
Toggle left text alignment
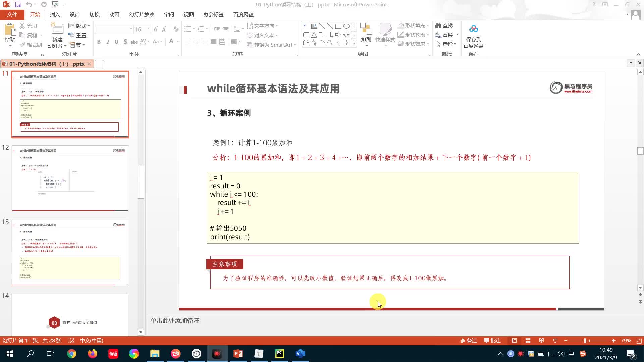pos(187,42)
